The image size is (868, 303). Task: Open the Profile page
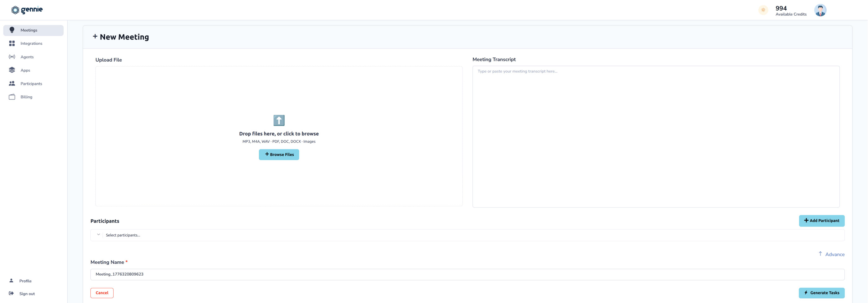point(25,281)
